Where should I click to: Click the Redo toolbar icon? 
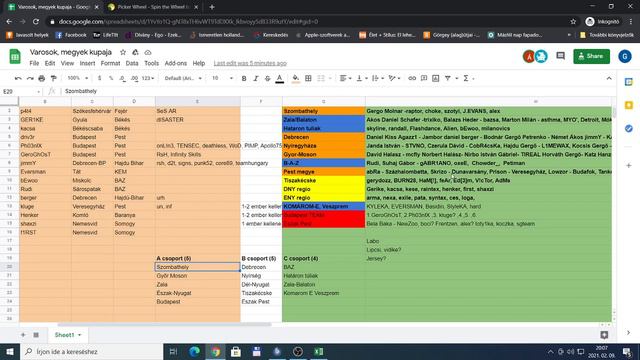click(x=30, y=78)
